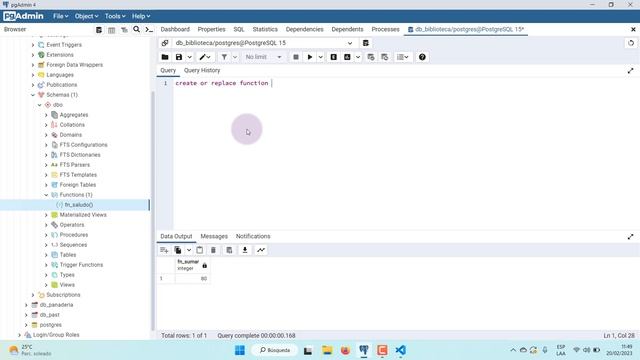Open the save file options arrow
The height and width of the screenshot is (360, 640).
pos(189,57)
